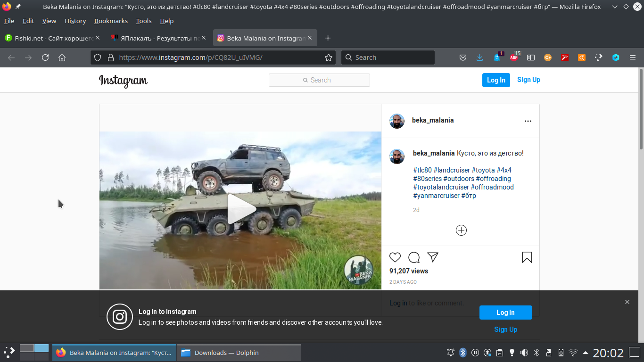Image resolution: width=644 pixels, height=362 pixels.
Task: Click the Instagram search field
Action: pyautogui.click(x=319, y=80)
